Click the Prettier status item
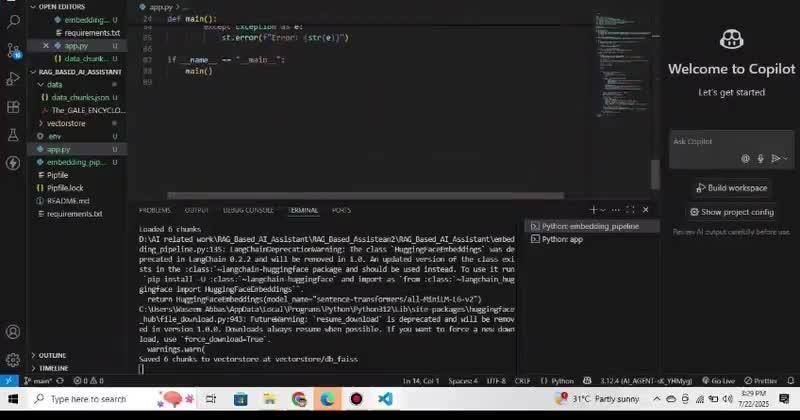Image resolution: width=800 pixels, height=420 pixels. pyautogui.click(x=761, y=381)
